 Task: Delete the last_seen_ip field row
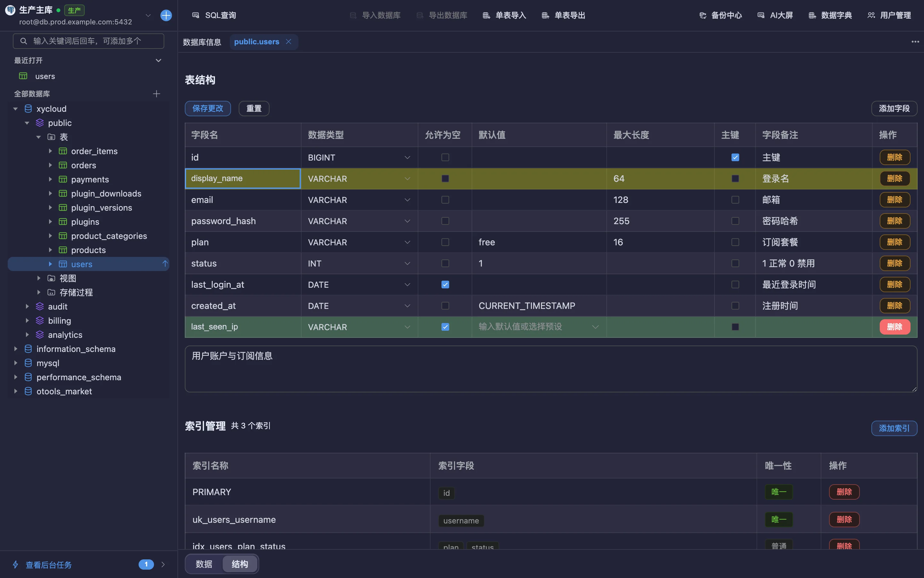click(894, 327)
